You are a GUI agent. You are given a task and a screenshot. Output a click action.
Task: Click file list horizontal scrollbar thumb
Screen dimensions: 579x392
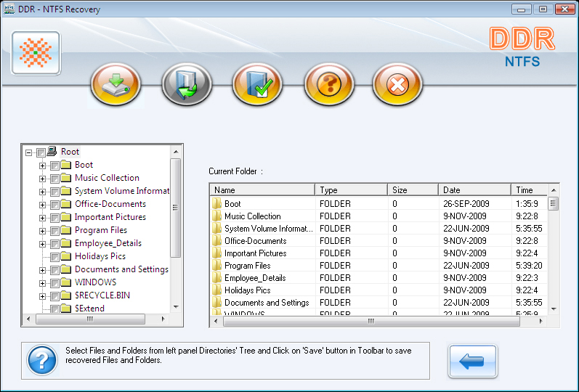(371, 321)
